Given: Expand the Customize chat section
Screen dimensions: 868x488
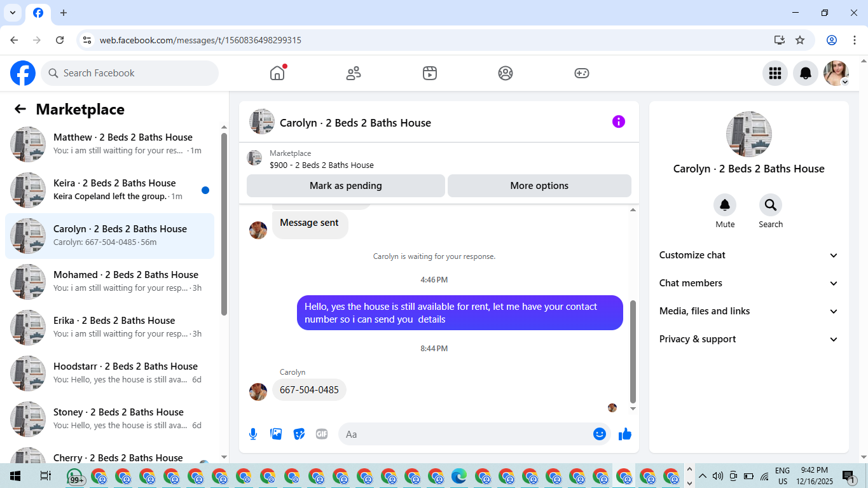Looking at the screenshot, I should [x=749, y=255].
